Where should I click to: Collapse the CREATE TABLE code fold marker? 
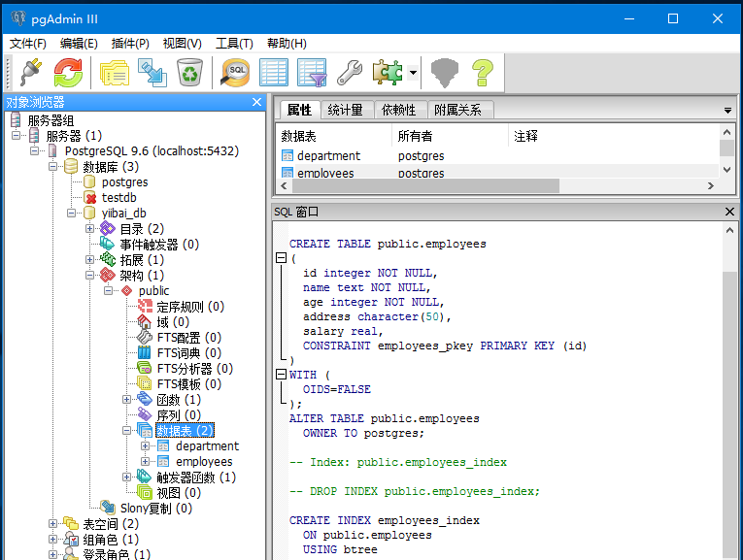pyautogui.click(x=281, y=258)
